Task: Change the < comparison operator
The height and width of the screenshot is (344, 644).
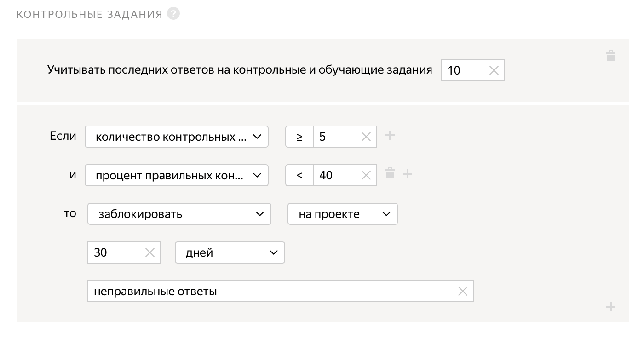Action: 299,175
